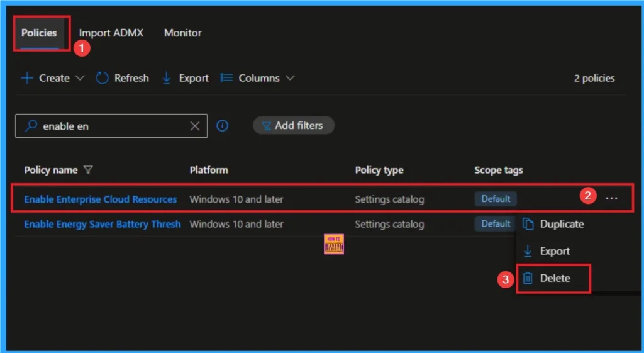Click the Add filters button
This screenshot has width=644, height=353.
[294, 125]
